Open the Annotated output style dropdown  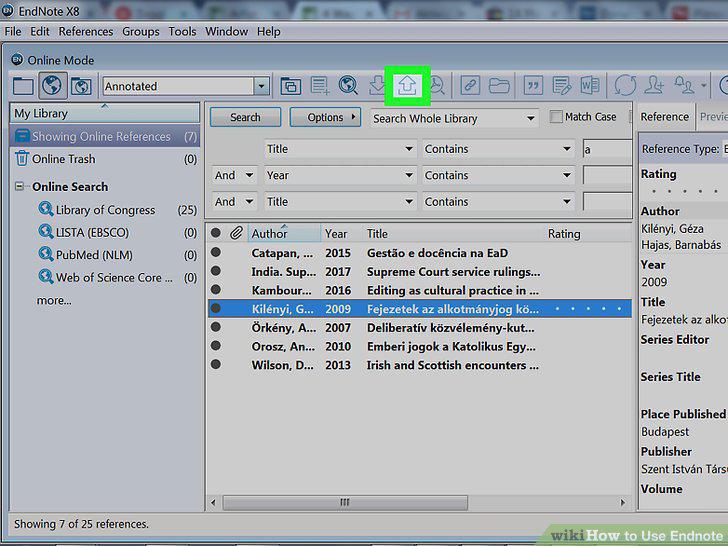pyautogui.click(x=261, y=86)
